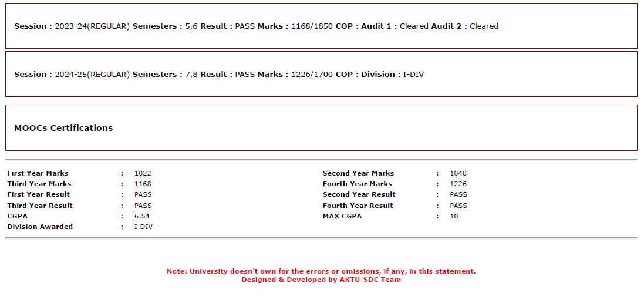Click Second Year Result label

pyautogui.click(x=359, y=194)
